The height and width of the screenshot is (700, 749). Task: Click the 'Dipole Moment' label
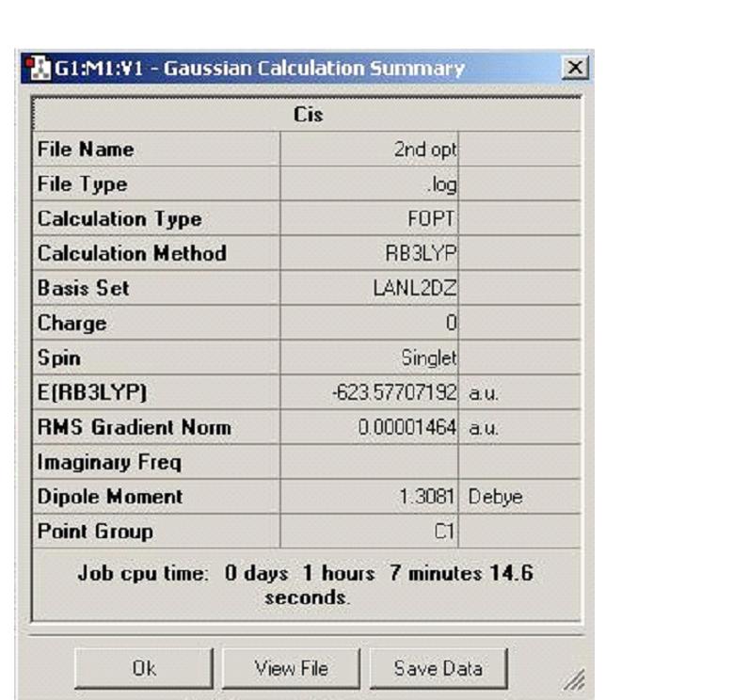(110, 497)
